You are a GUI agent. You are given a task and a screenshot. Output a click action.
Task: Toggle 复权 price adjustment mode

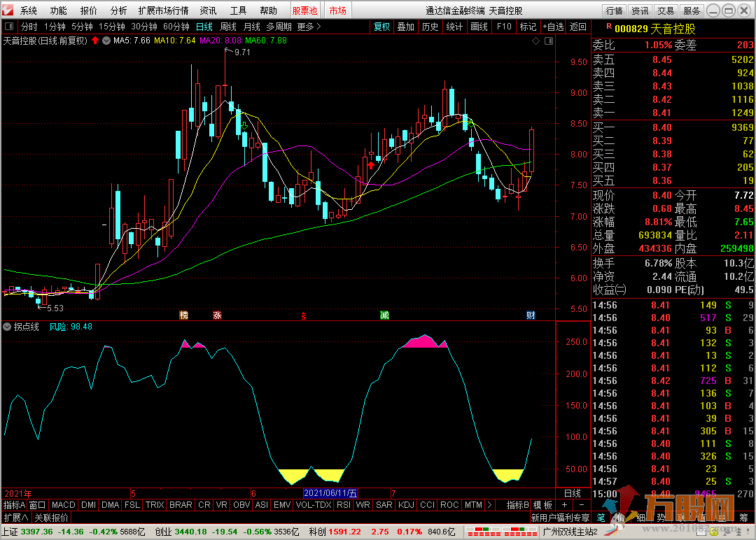381,27
